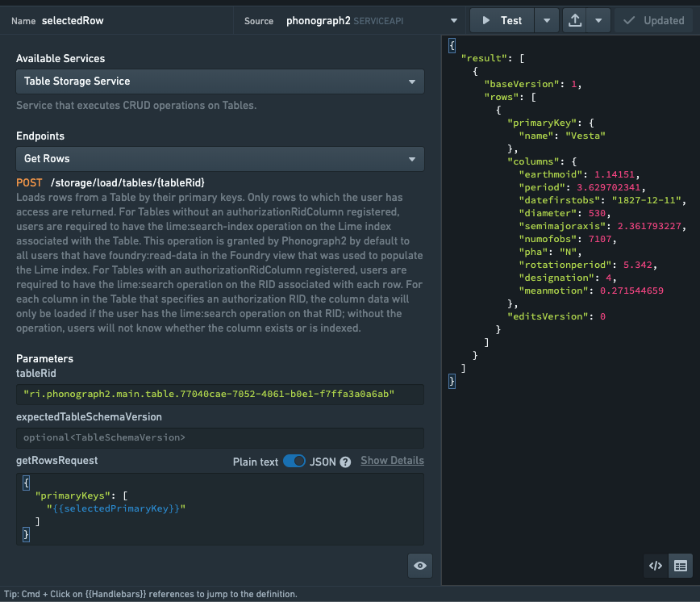Click the Show Details link
The width and height of the screenshot is (700, 602).
(392, 461)
